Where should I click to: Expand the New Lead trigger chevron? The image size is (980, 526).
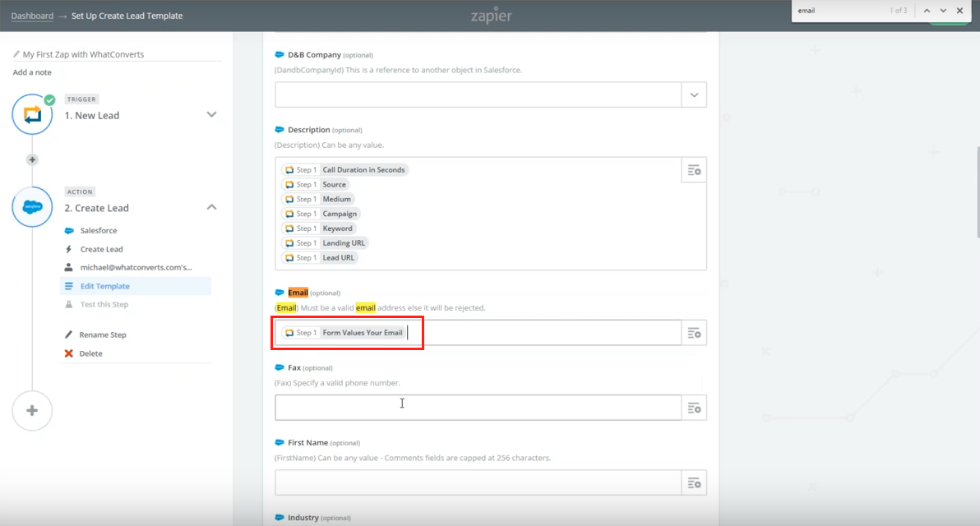[212, 115]
